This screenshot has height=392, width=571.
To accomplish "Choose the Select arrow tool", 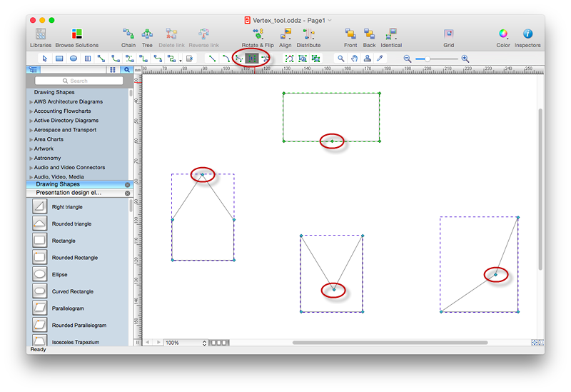I will [45, 59].
